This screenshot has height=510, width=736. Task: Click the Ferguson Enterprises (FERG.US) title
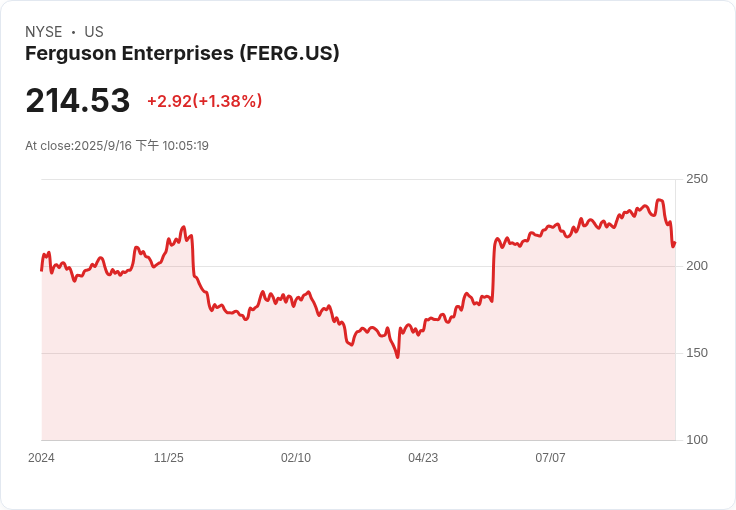click(182, 53)
